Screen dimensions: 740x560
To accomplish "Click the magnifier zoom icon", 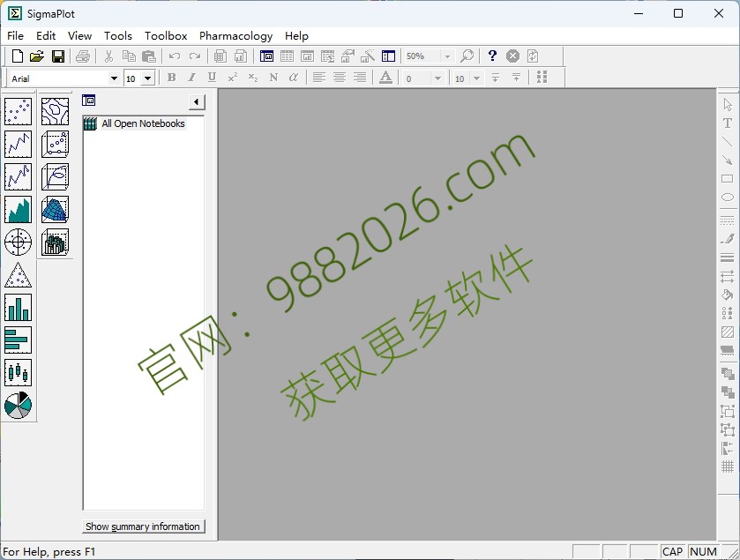I will coord(467,56).
